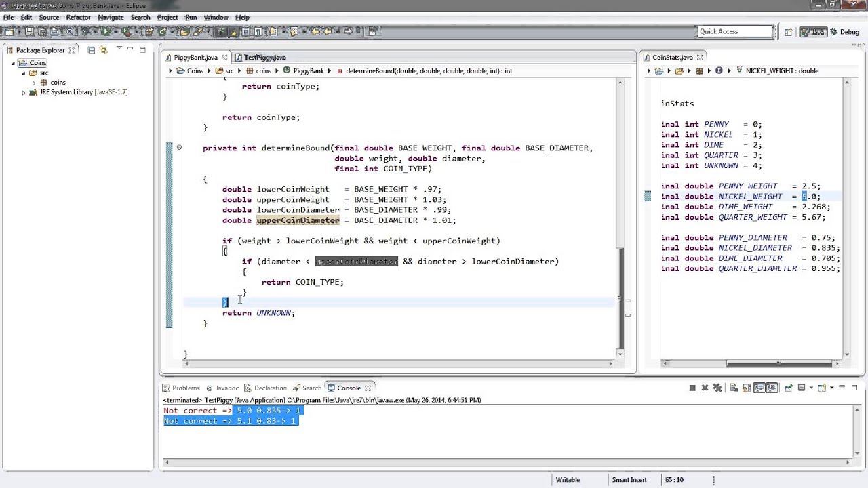Screen dimensions: 868x488
Task: Switch to the Java perspective
Action: (x=812, y=32)
